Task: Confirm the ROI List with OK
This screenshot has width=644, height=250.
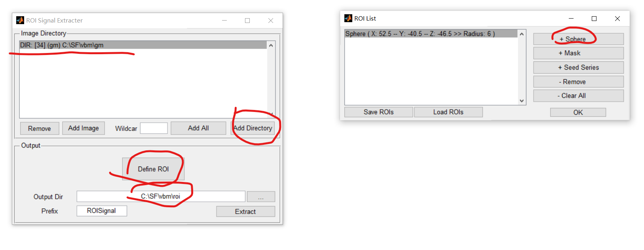Action: (x=578, y=112)
